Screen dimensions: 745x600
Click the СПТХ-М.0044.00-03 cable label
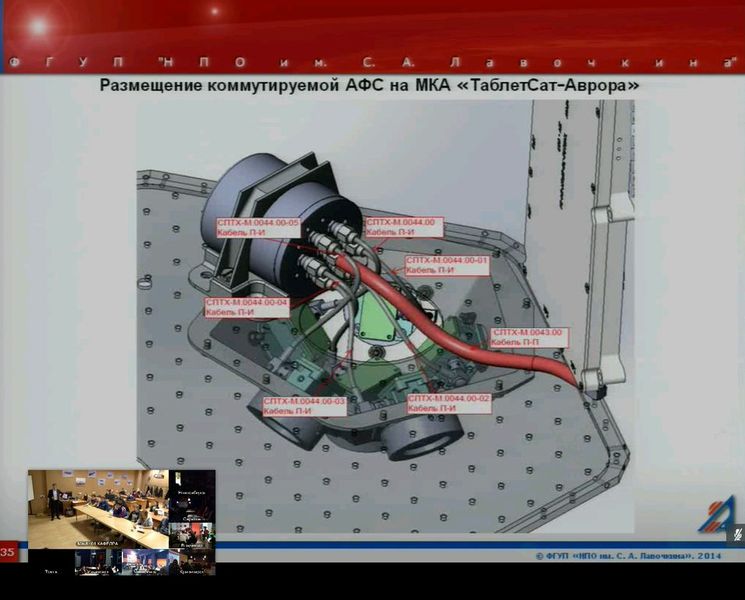(x=304, y=406)
